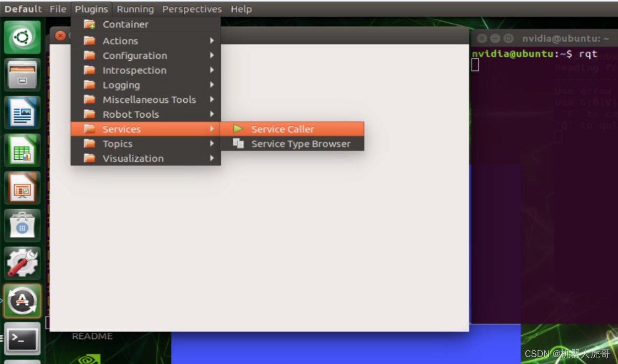Image resolution: width=618 pixels, height=364 pixels.
Task: Expand the Actions submenu arrow
Action: [x=212, y=41]
